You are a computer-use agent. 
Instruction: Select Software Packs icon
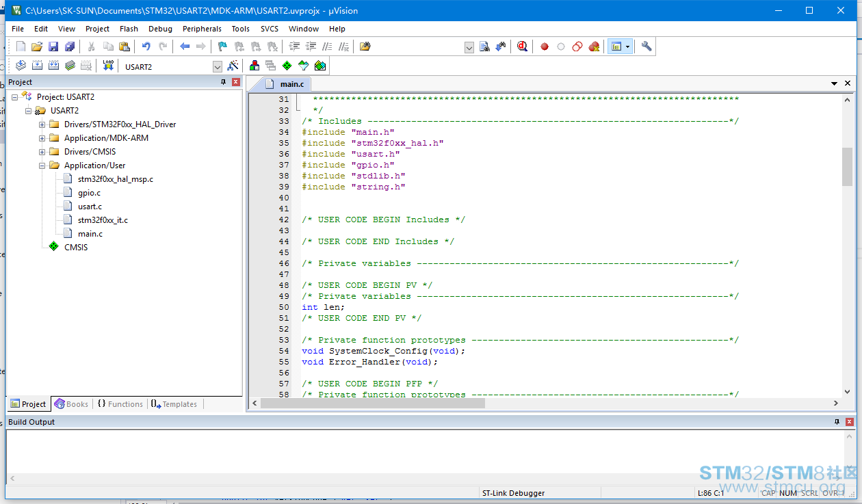(x=303, y=66)
